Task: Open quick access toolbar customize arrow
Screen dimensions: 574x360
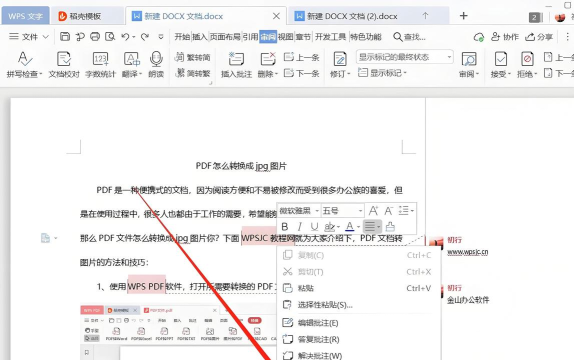Action: pos(161,37)
